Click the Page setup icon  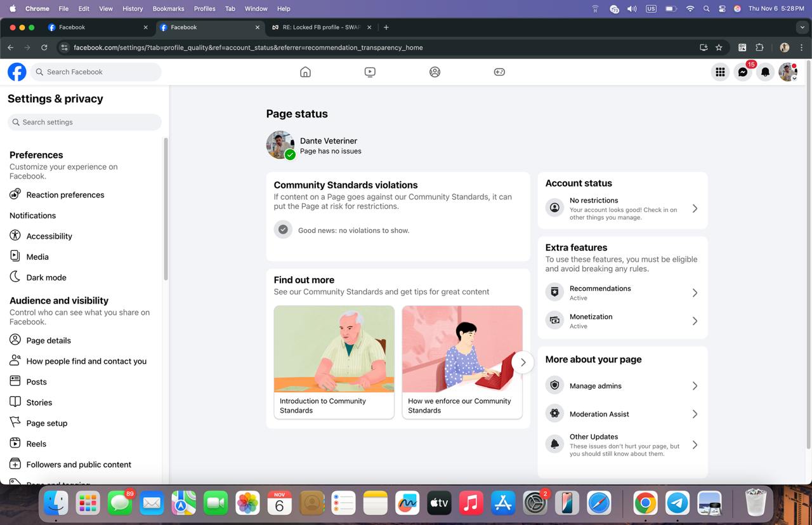15,422
